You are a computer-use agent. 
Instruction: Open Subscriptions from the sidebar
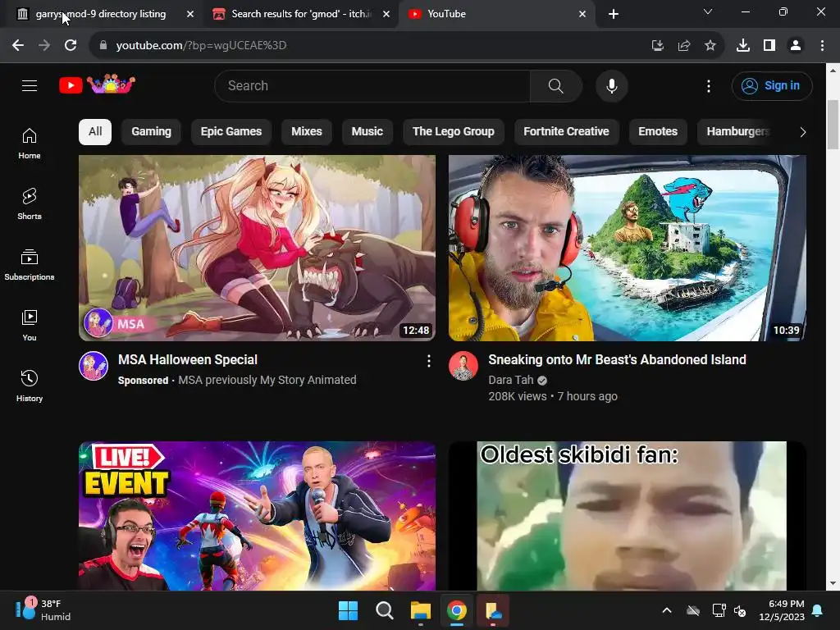30,265
